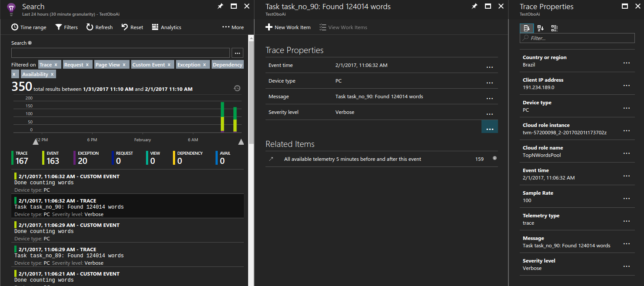The image size is (644, 286).
Task: Pin the Search blade
Action: point(220,6)
